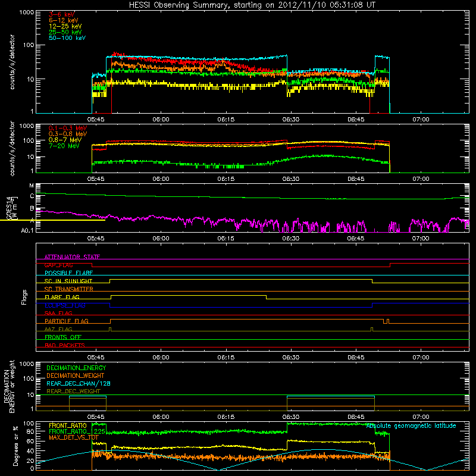Viewport: 476px width, 476px height.
Task: Select the SAA_FLAG label
Action: (58, 313)
